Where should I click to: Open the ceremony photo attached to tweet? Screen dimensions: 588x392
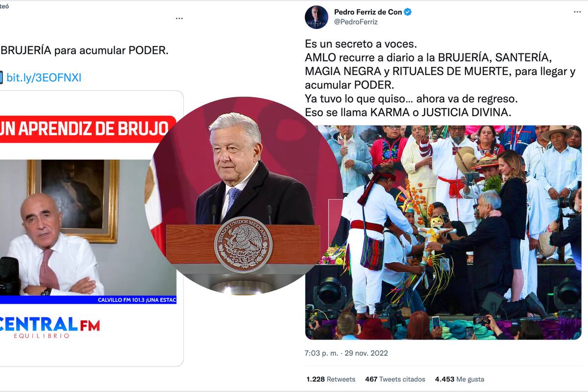pos(443,232)
